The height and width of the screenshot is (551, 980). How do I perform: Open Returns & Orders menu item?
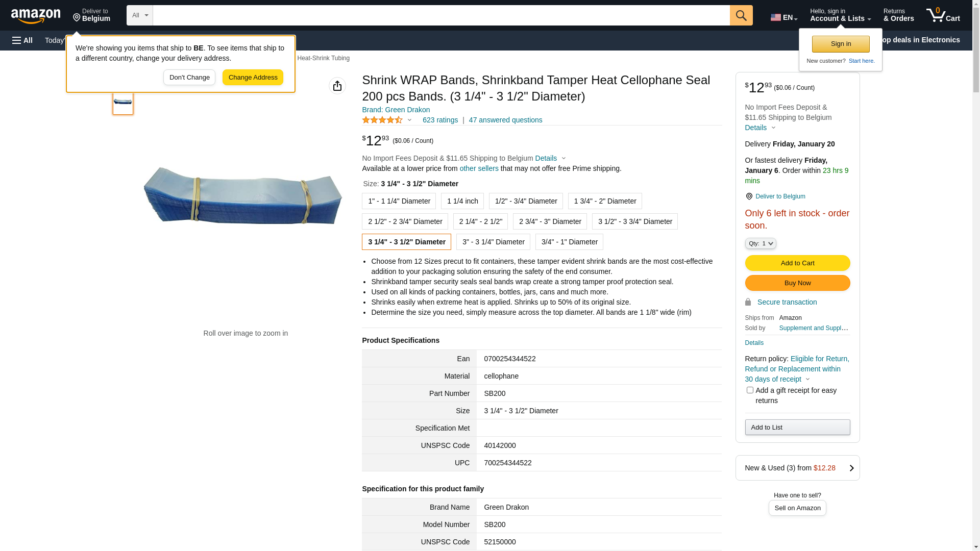point(899,15)
